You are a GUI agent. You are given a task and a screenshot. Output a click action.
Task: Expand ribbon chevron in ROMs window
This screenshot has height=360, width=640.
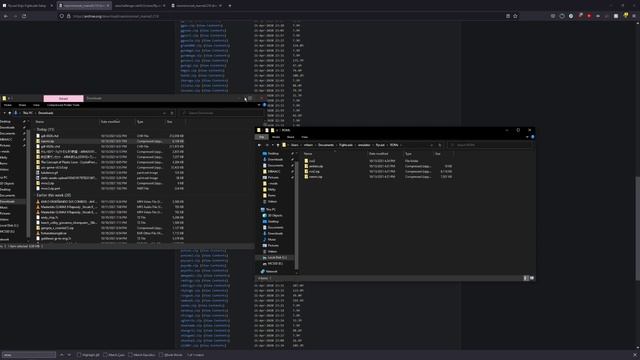(527, 137)
